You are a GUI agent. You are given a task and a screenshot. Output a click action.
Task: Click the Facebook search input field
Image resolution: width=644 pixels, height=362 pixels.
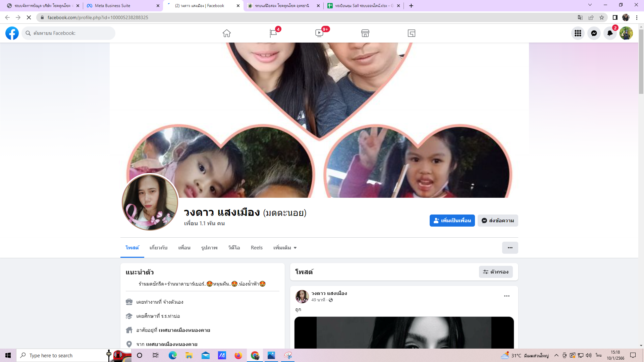coord(70,33)
